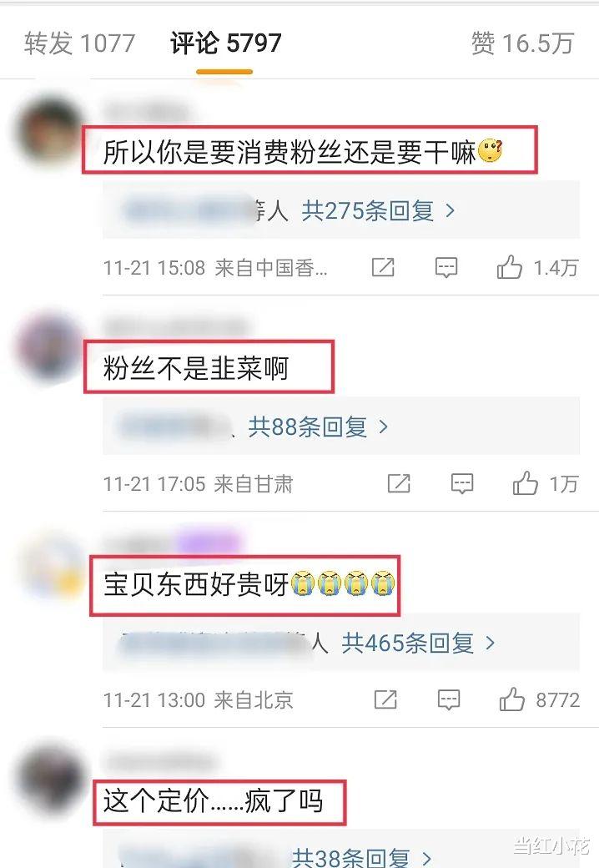Expand 共275条回复 replies
The height and width of the screenshot is (868, 599).
pos(378,211)
